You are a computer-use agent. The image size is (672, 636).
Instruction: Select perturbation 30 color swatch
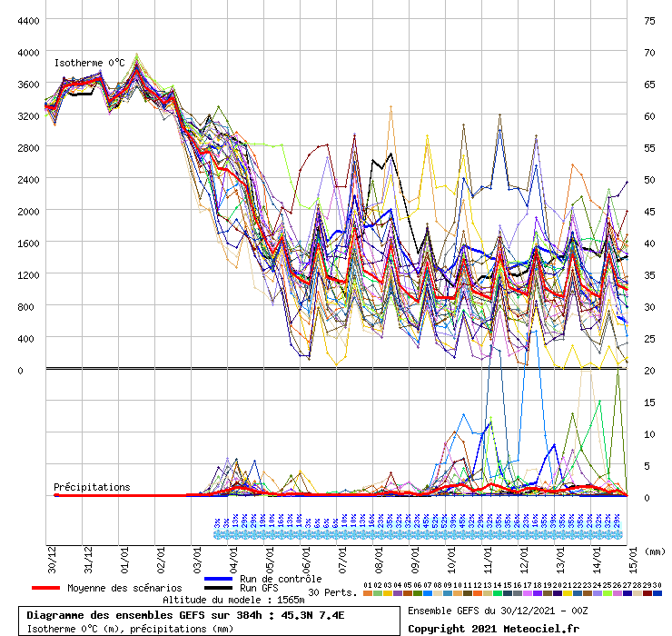(x=657, y=593)
